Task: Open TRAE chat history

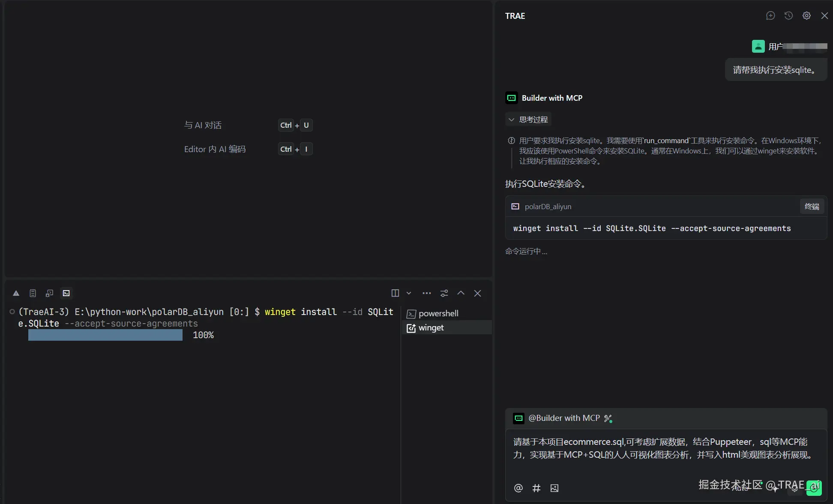Action: tap(788, 16)
